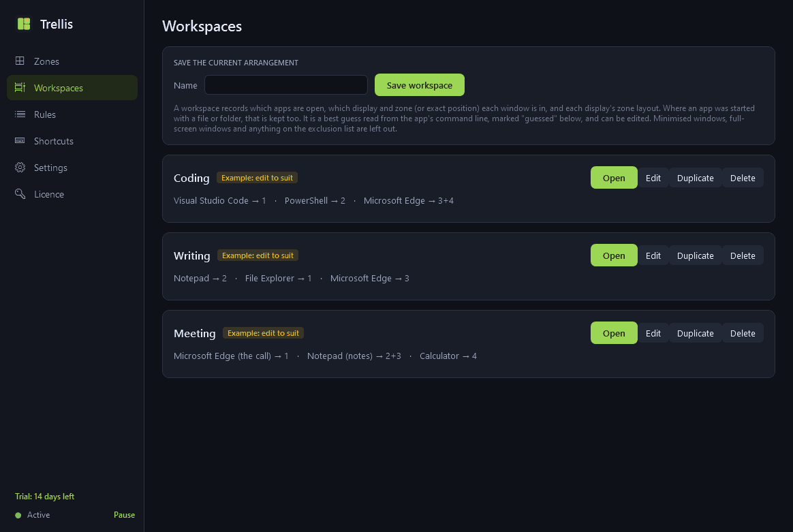Click the Meeting "Example: edit to suit" badge
Viewport: 793px width, 532px height.
pos(263,332)
